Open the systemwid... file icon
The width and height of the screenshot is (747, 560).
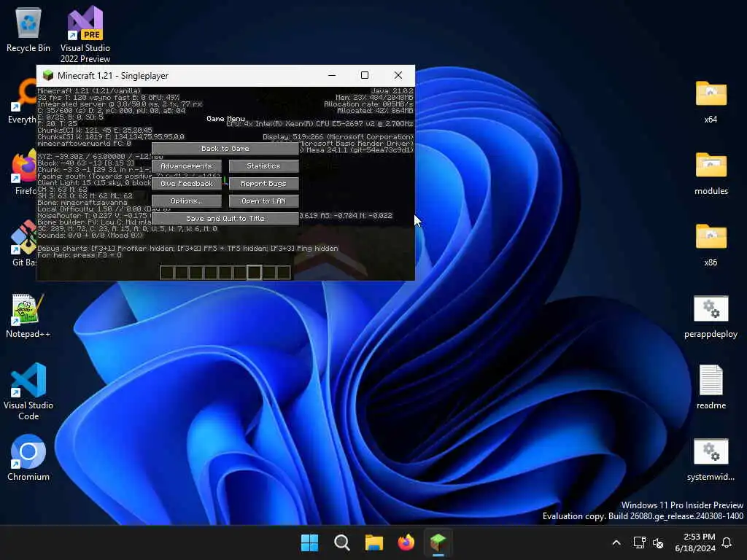(711, 459)
